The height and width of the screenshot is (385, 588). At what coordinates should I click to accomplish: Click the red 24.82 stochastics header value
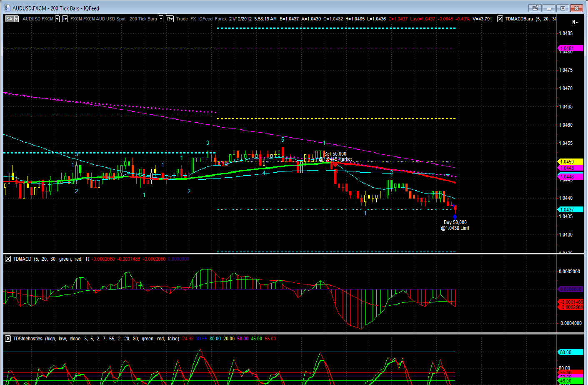click(188, 339)
